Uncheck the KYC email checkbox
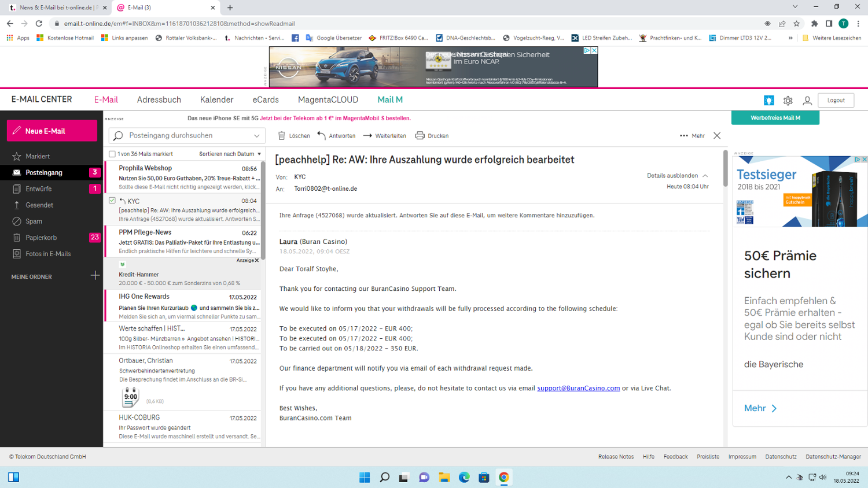 click(x=112, y=201)
